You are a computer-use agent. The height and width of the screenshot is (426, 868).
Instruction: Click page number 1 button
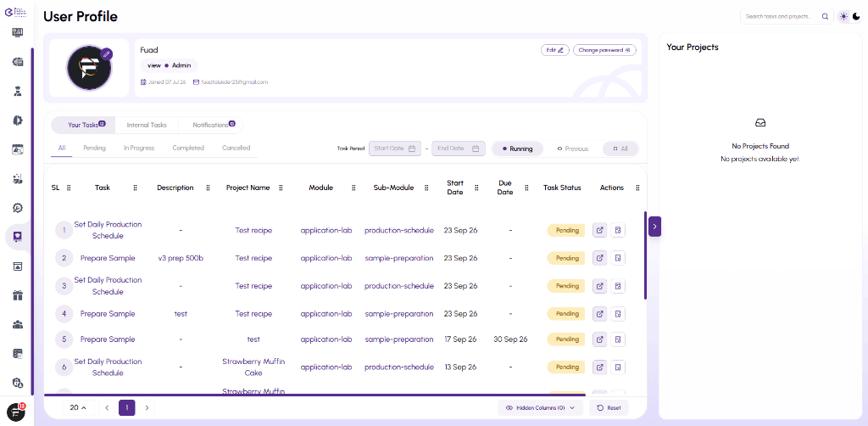click(127, 407)
